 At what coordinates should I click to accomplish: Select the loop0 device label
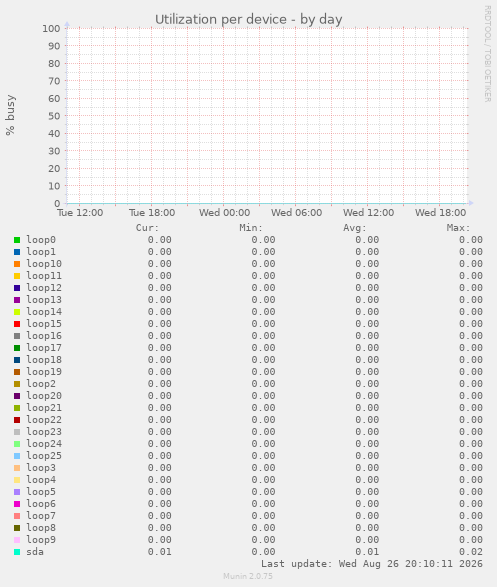tap(41, 240)
